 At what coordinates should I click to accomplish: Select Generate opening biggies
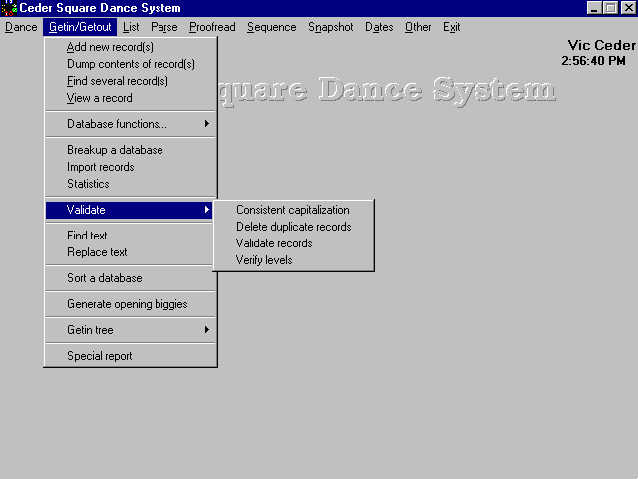coord(130,304)
